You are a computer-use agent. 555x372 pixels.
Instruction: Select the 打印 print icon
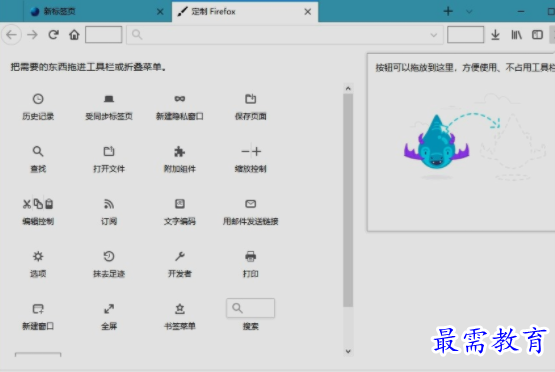250,256
